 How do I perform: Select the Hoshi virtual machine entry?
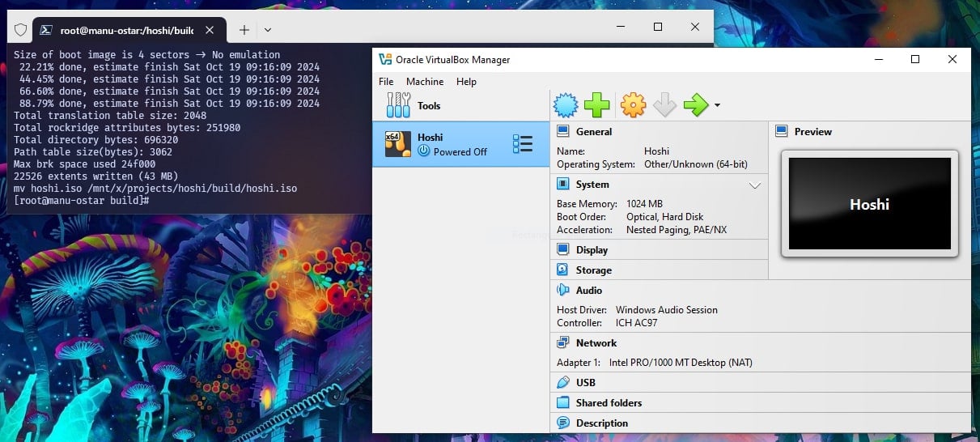click(460, 144)
